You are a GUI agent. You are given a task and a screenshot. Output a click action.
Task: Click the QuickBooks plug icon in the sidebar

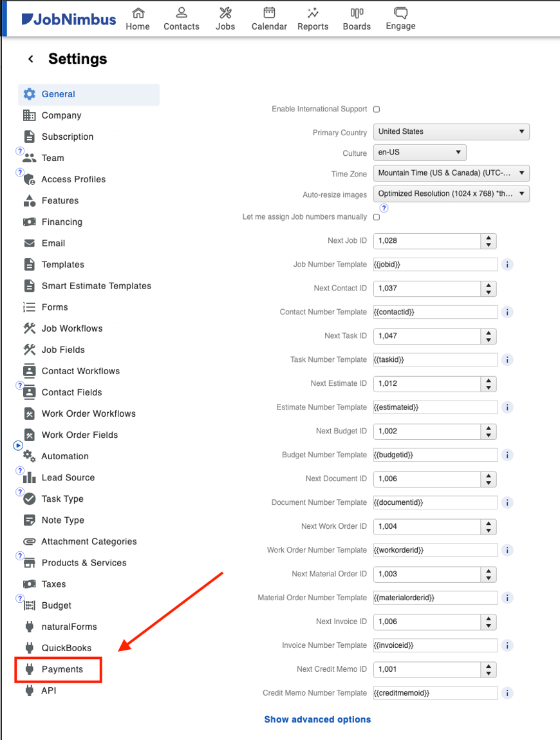30,648
